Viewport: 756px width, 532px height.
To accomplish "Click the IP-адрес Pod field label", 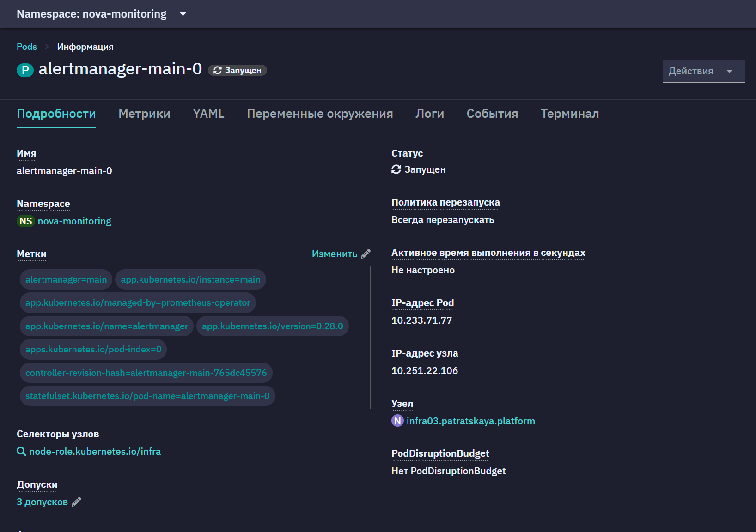I will point(422,303).
